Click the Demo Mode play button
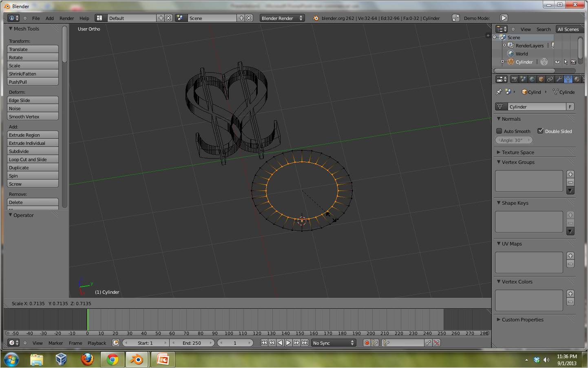This screenshot has height=368, width=588. 504,18
